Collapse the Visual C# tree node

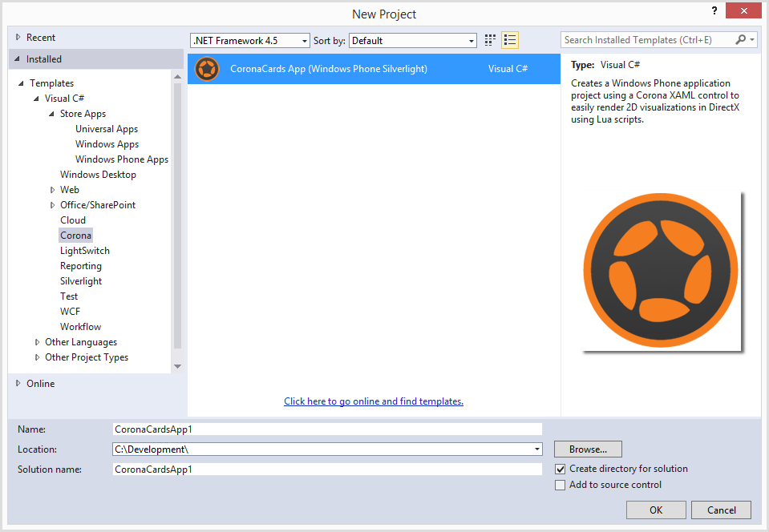pos(36,99)
